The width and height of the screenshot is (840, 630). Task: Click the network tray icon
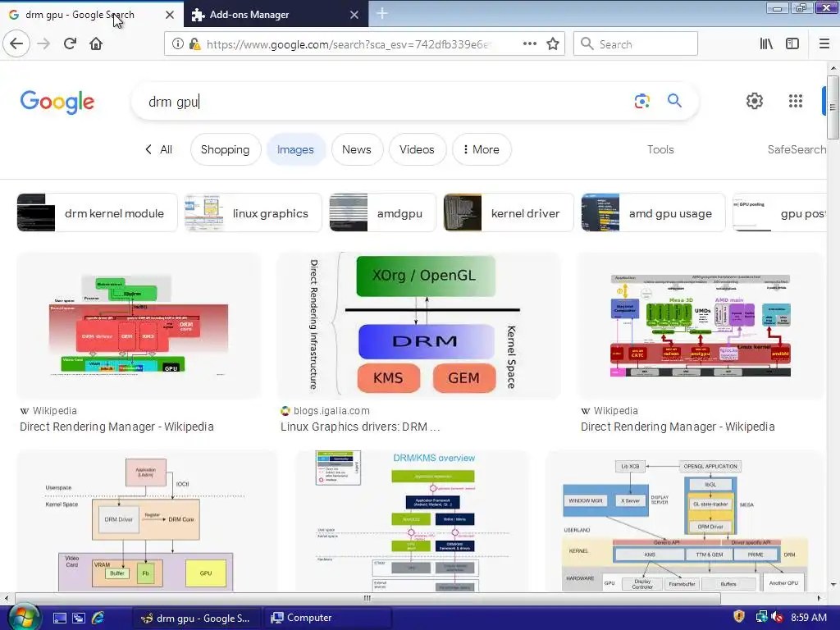pyautogui.click(x=760, y=617)
